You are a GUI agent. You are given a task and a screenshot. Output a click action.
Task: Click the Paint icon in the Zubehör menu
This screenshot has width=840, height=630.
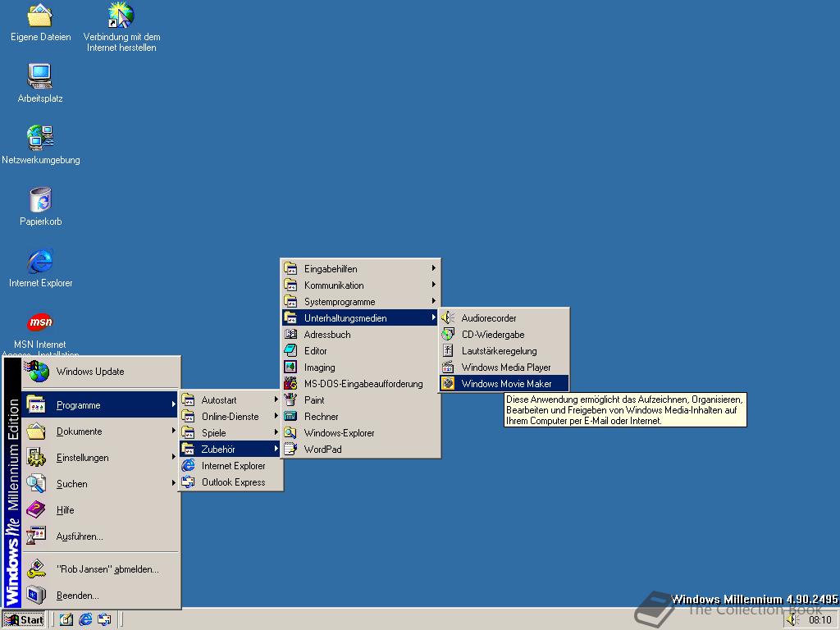tap(290, 399)
